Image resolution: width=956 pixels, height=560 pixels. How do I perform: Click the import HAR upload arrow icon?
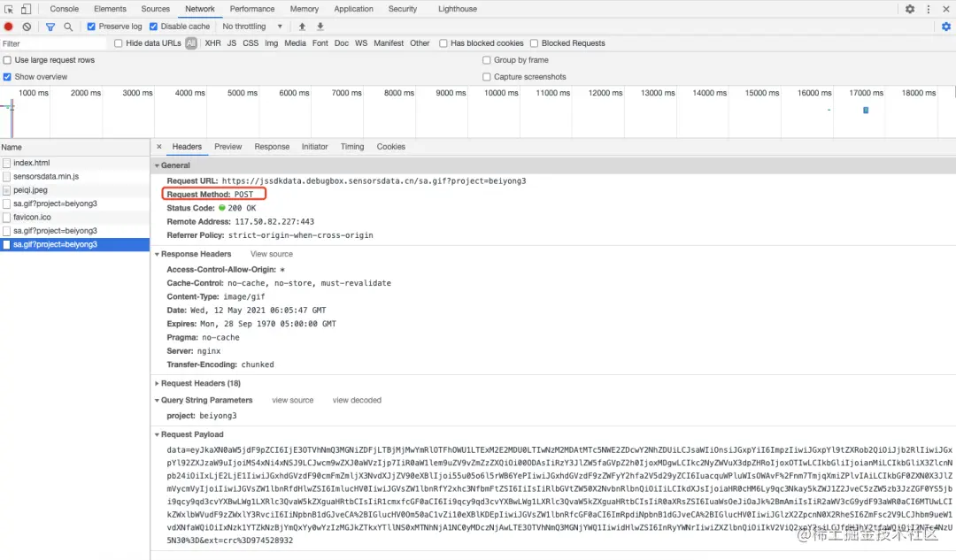[x=302, y=27]
